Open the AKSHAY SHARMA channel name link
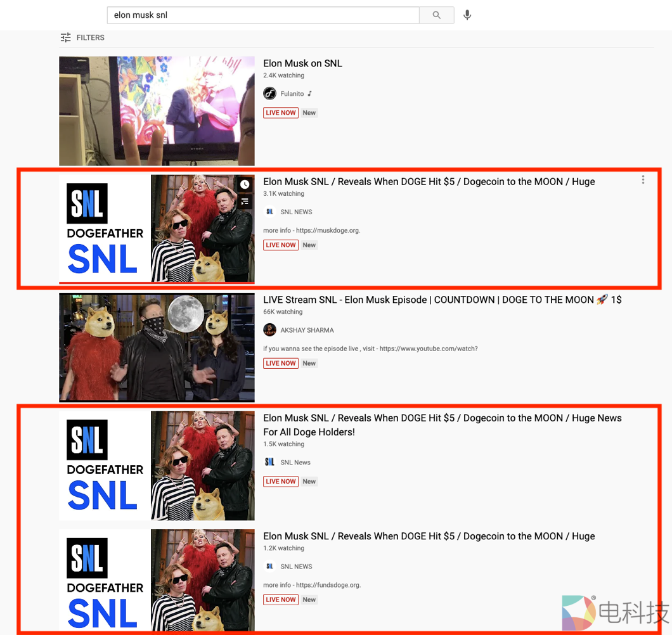Screen dimensions: 672x635 tap(307, 330)
